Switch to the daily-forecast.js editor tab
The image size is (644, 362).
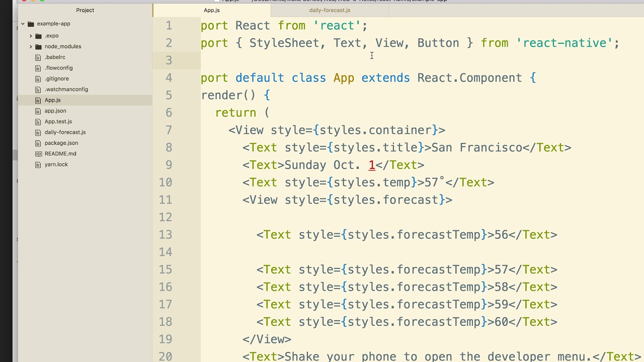click(330, 10)
